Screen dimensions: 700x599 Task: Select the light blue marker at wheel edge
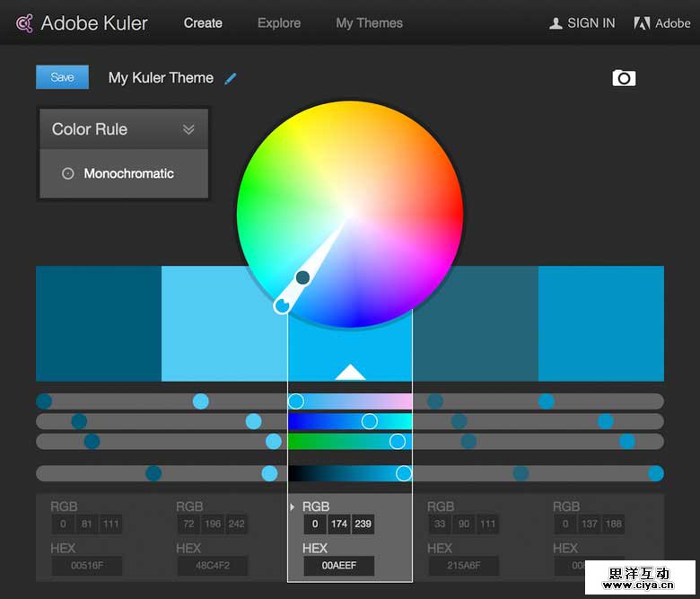pyautogui.click(x=282, y=306)
